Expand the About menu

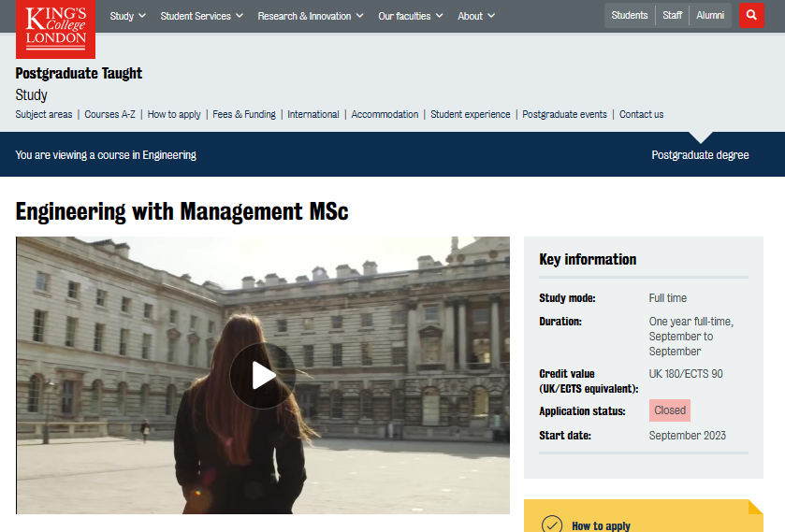point(476,16)
